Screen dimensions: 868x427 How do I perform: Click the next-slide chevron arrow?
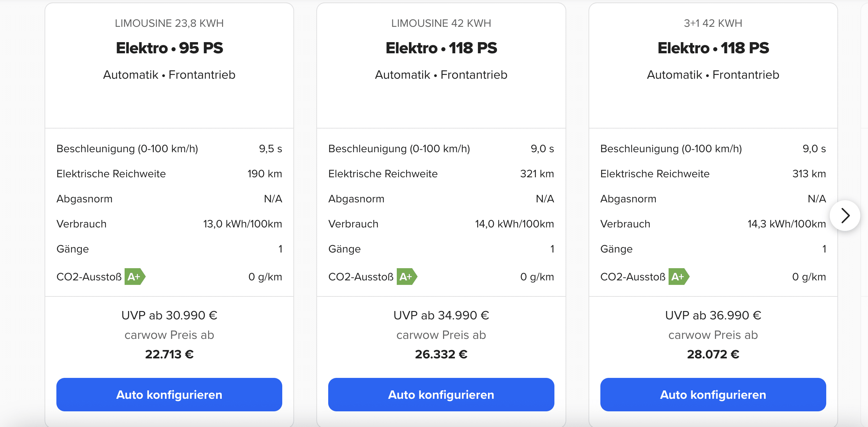[x=845, y=216]
